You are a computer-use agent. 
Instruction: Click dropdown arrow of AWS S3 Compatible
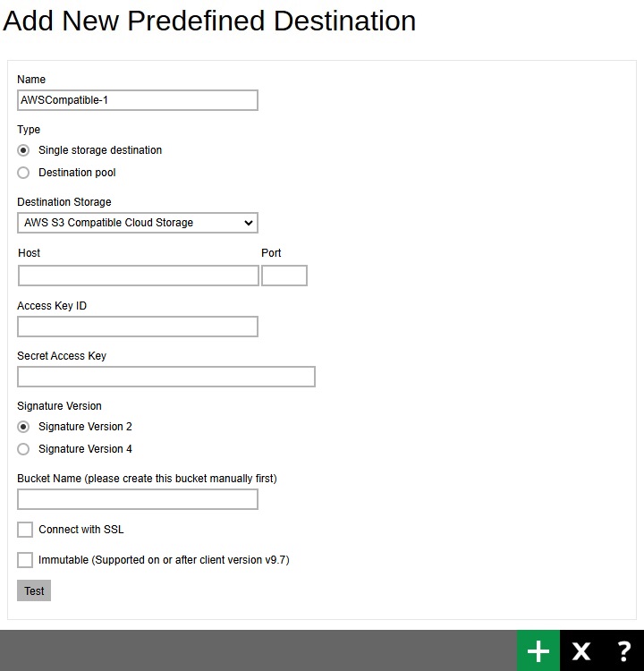click(248, 223)
